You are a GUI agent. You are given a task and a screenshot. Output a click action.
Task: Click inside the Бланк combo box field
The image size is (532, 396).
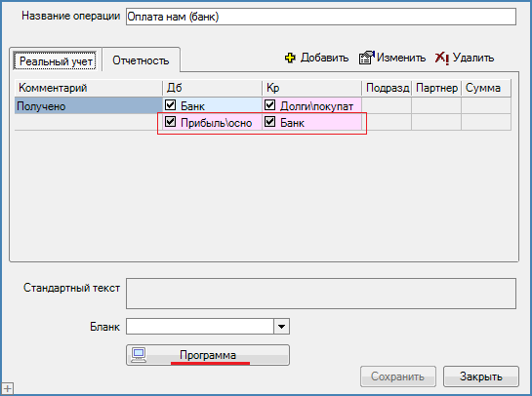point(200,327)
